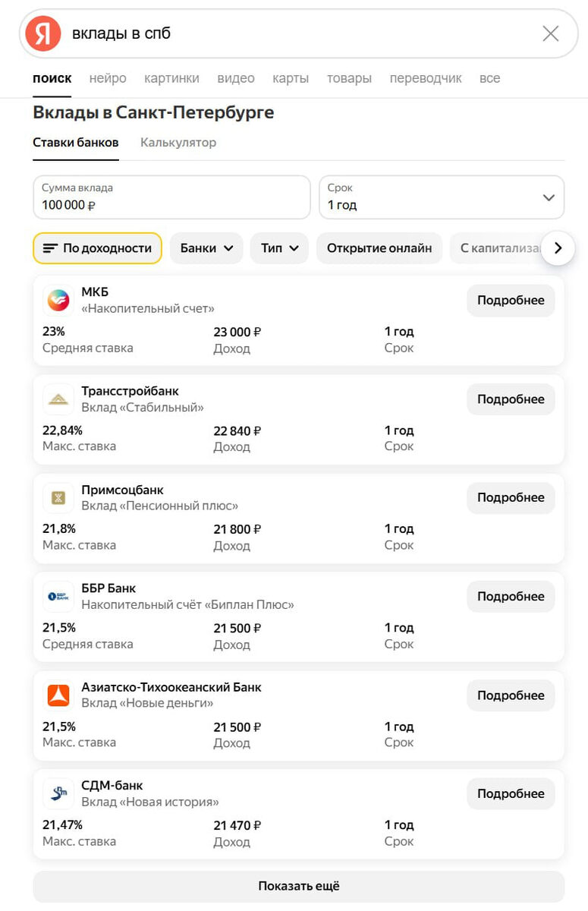
Task: Toggle the «С капитализацией» filter chip
Action: pyautogui.click(x=497, y=248)
